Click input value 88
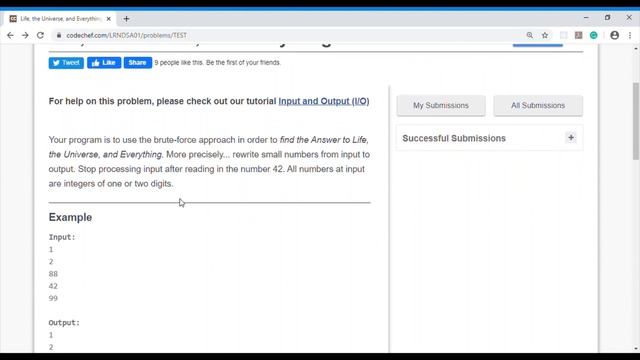 pyautogui.click(x=53, y=274)
